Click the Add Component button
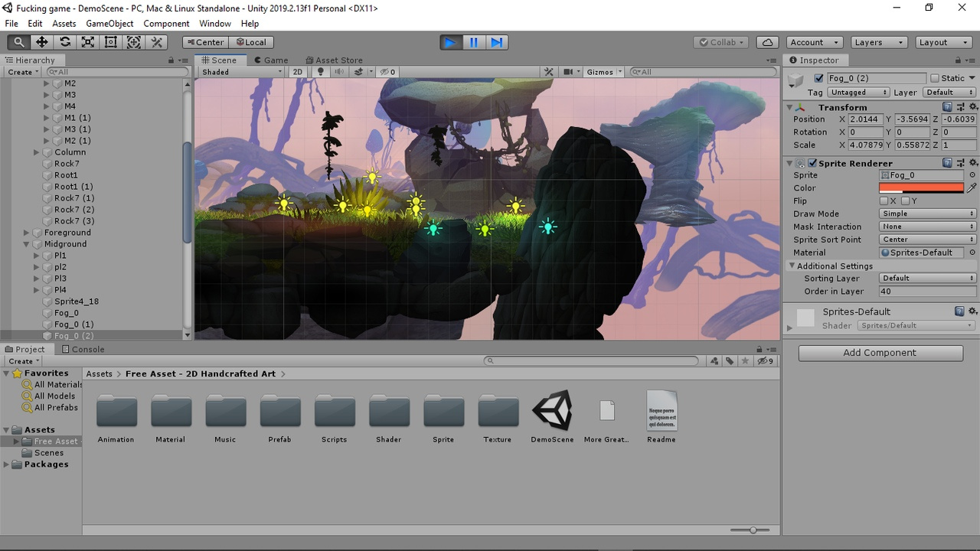 [x=880, y=353]
